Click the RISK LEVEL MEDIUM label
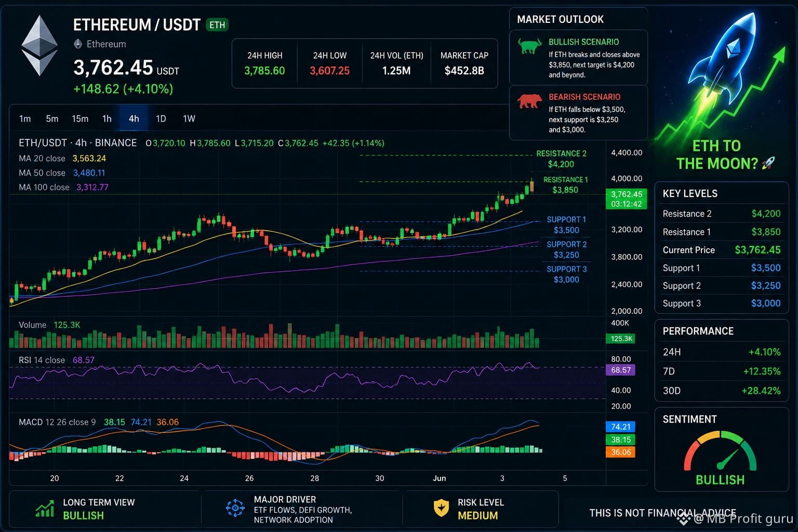This screenshot has height=532, width=798. click(x=481, y=509)
